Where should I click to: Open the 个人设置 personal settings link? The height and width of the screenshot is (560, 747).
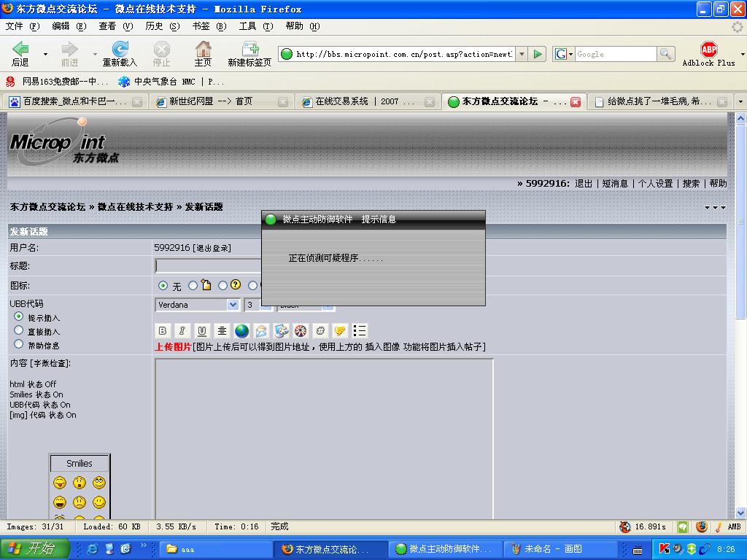point(655,183)
